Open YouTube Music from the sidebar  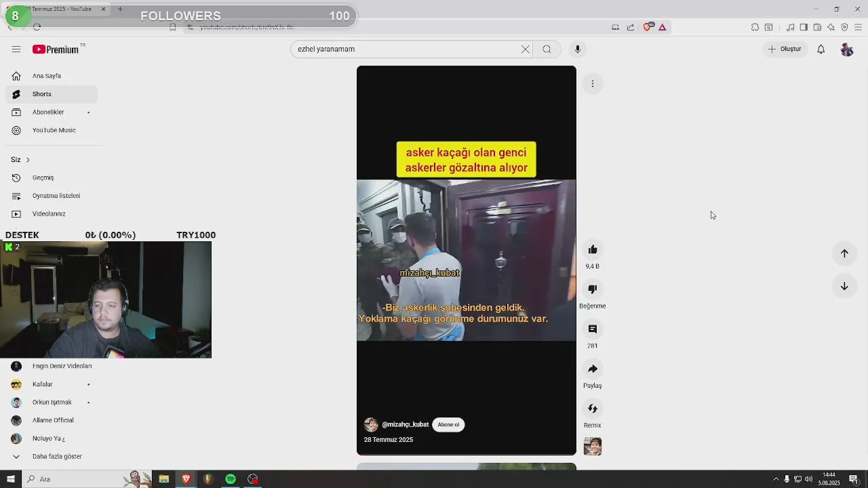tap(51, 130)
